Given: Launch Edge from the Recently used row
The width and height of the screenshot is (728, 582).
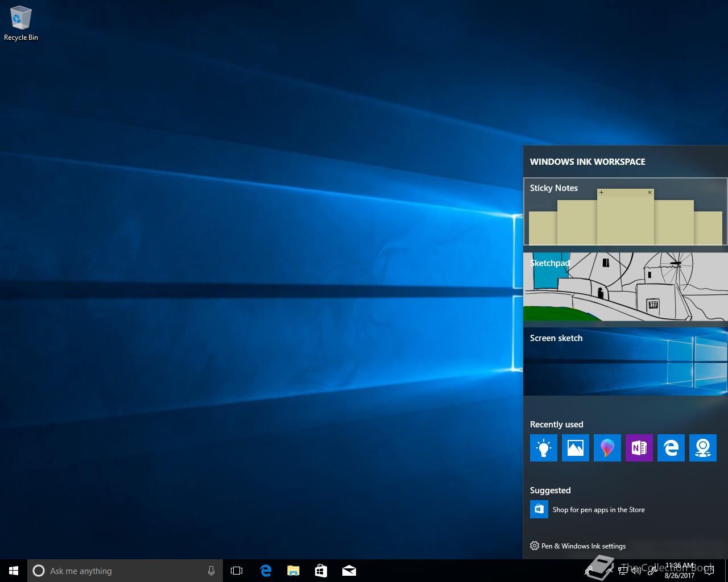Looking at the screenshot, I should coord(671,448).
